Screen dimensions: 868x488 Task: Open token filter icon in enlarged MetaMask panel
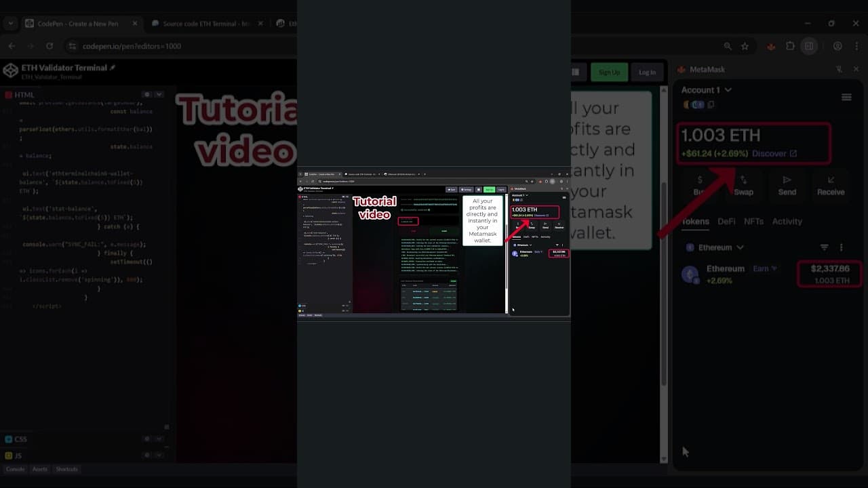click(x=825, y=247)
